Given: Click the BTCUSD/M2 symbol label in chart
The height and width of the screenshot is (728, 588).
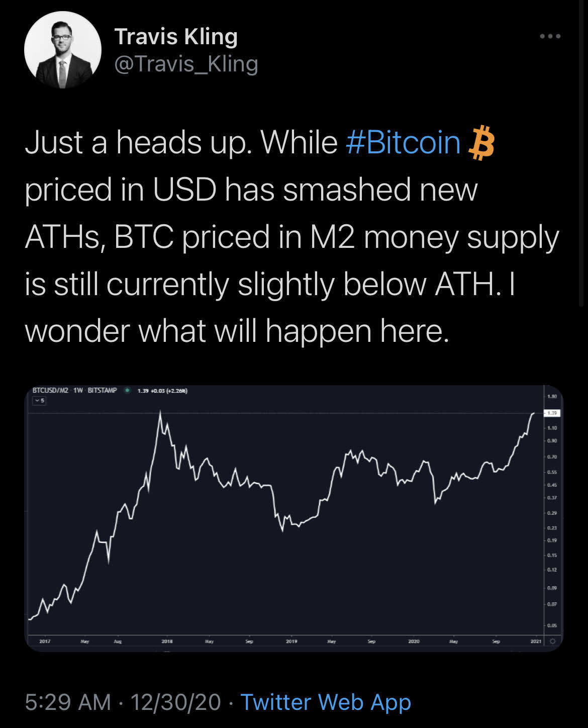Looking at the screenshot, I should coord(50,390).
